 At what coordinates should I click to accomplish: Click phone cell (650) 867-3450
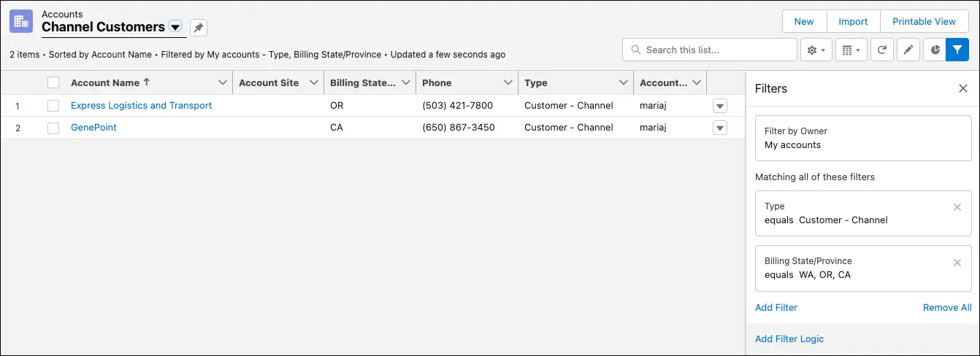coord(459,127)
